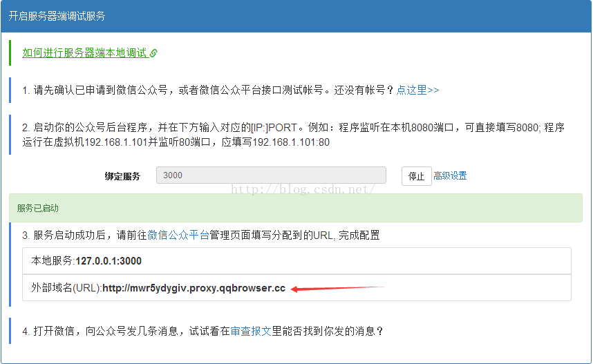The image size is (593, 364).
Task: Click the chain link icon beside 本地调试
Action: point(153,53)
